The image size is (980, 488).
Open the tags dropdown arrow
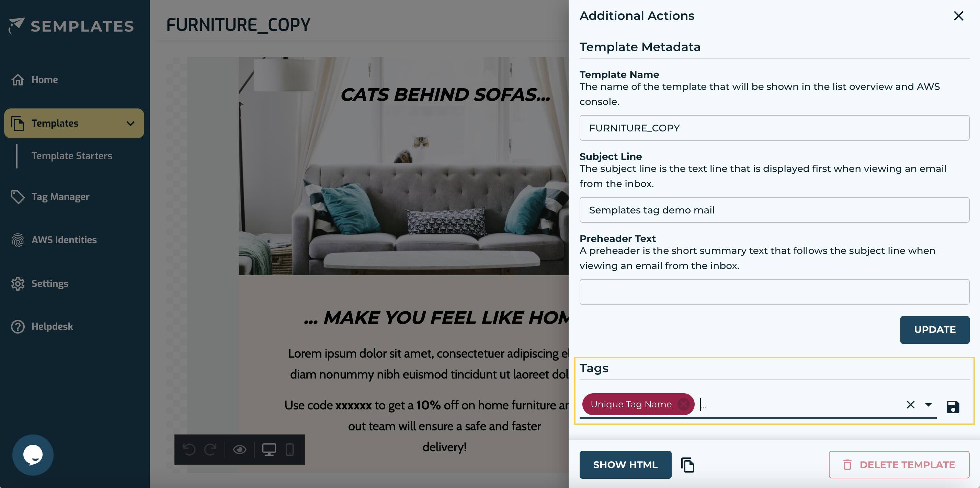click(927, 405)
